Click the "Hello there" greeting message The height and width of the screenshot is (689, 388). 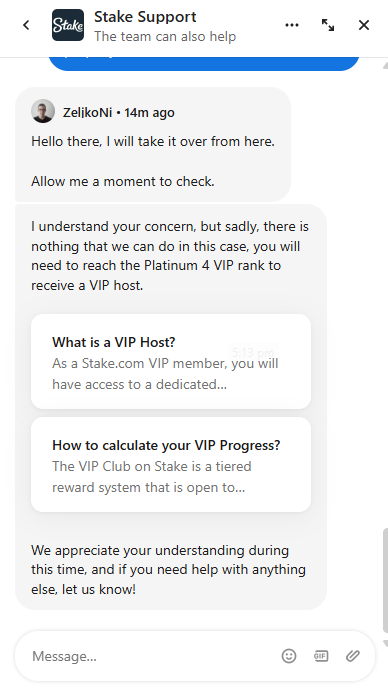click(153, 141)
